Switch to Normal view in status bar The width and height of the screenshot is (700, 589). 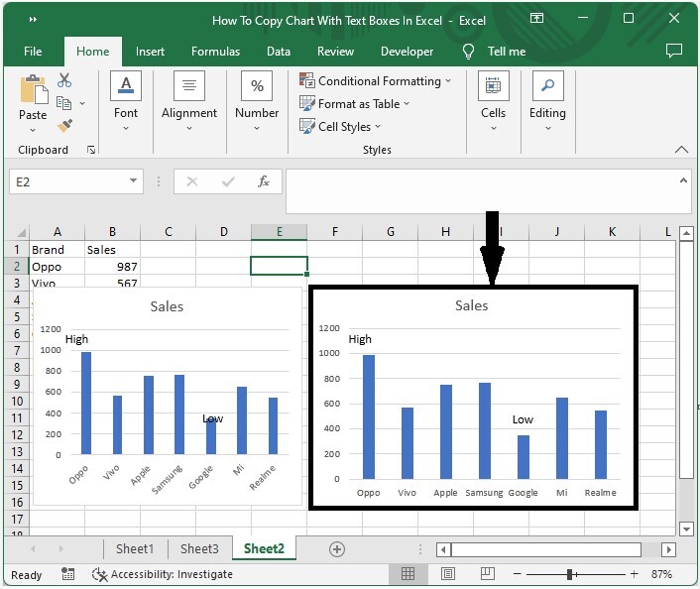tap(408, 574)
